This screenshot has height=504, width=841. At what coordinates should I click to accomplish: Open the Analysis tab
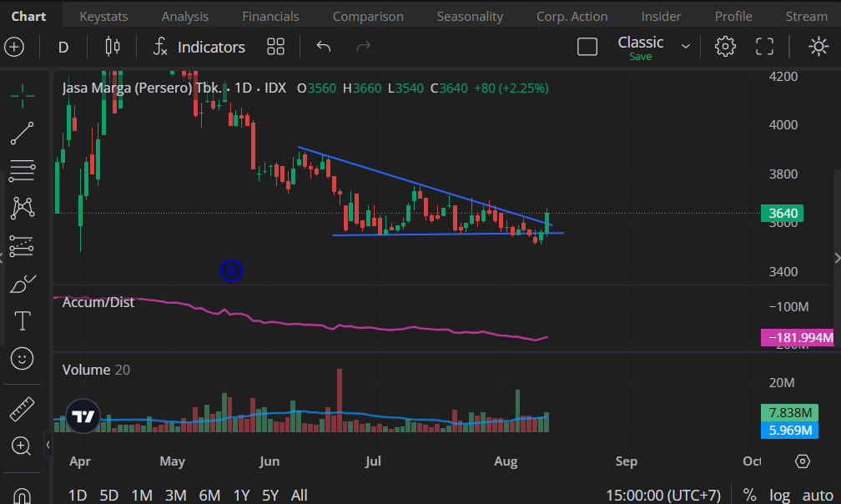(x=185, y=17)
